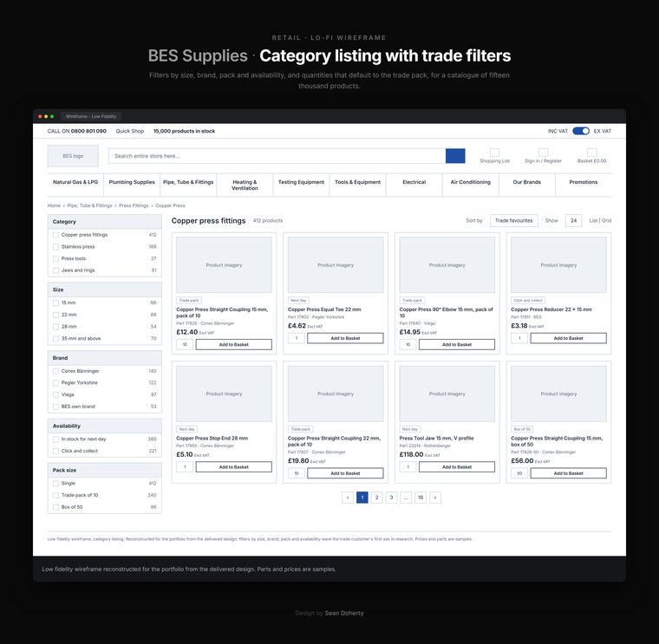Viewport: 659px width, 644px height.
Task: Click the Quick Shop link
Action: pyautogui.click(x=130, y=131)
